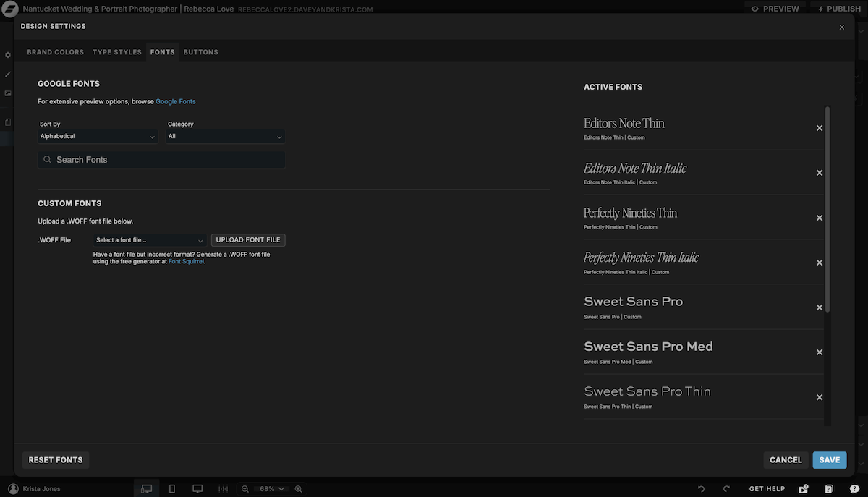The image size is (868, 497).
Task: Save the design settings
Action: (830, 460)
